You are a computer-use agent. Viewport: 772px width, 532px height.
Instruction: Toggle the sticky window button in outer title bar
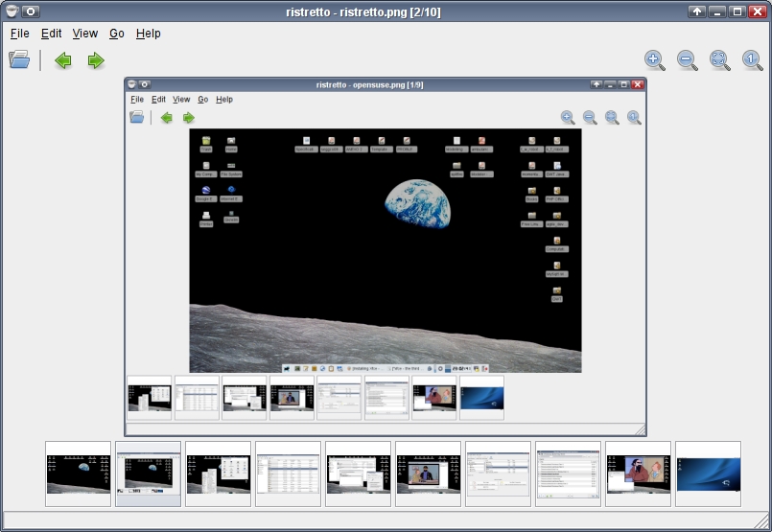(x=32, y=12)
